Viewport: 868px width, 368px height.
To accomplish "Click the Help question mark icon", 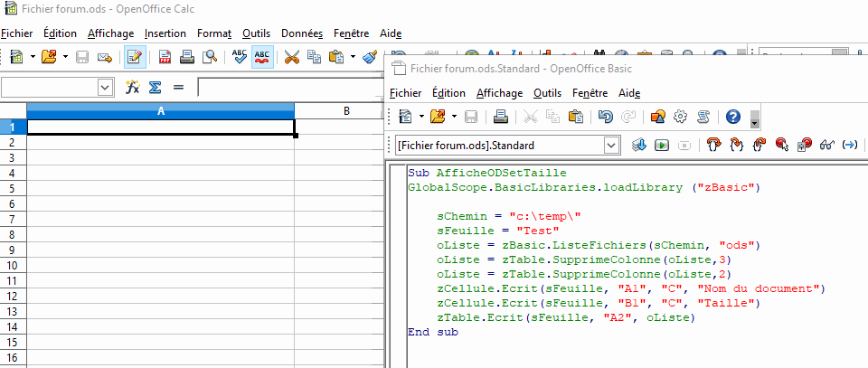I will click(733, 117).
